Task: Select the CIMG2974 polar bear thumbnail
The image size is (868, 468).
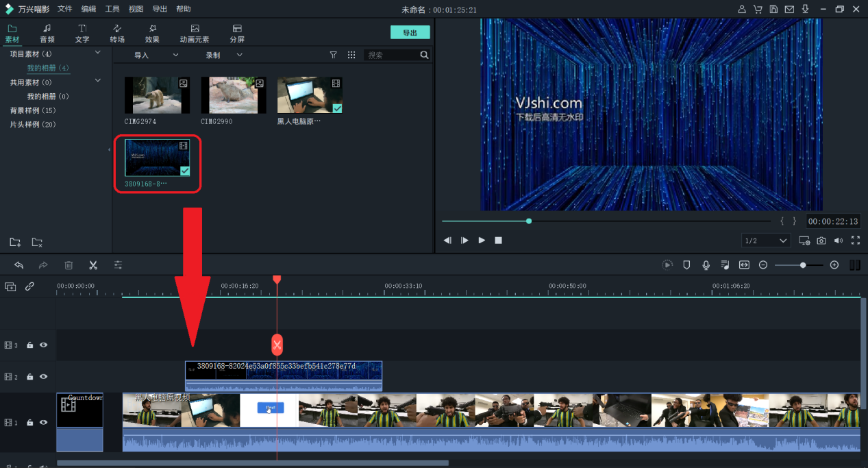Action: click(157, 95)
